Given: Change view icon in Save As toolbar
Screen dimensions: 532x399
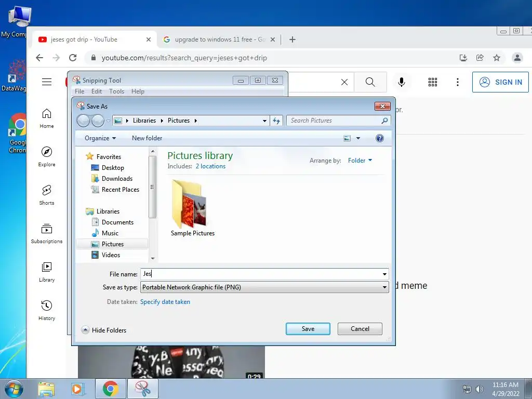Looking at the screenshot, I should point(347,138).
